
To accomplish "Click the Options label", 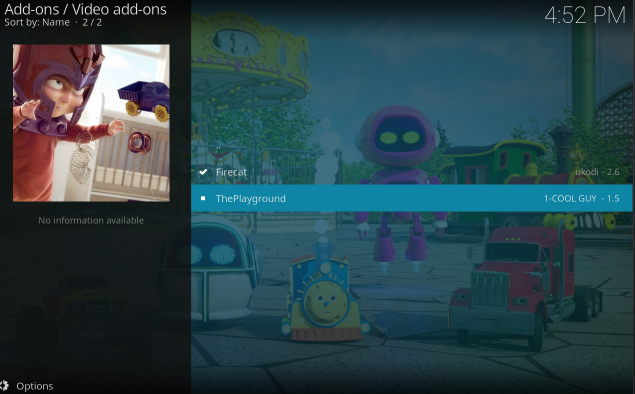I will tap(35, 386).
